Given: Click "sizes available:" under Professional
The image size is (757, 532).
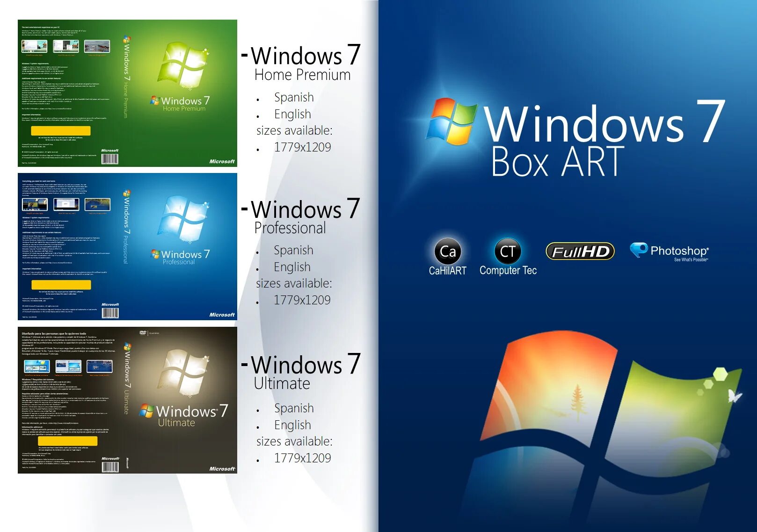Looking at the screenshot, I should [x=294, y=283].
